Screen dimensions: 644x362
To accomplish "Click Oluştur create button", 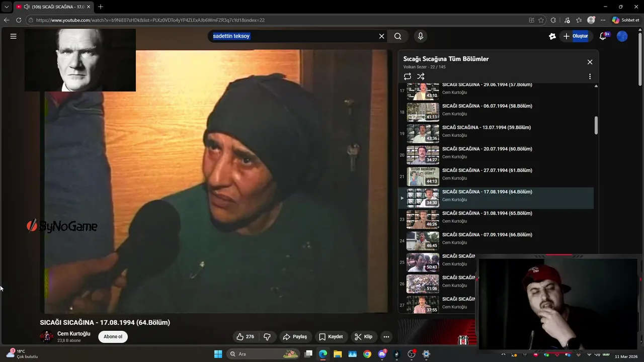I will 576,36.
